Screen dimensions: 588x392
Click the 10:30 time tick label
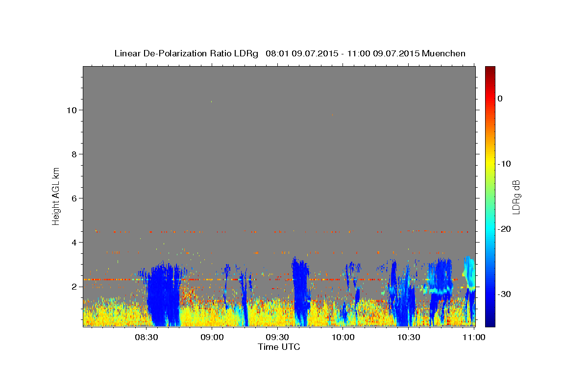[409, 338]
